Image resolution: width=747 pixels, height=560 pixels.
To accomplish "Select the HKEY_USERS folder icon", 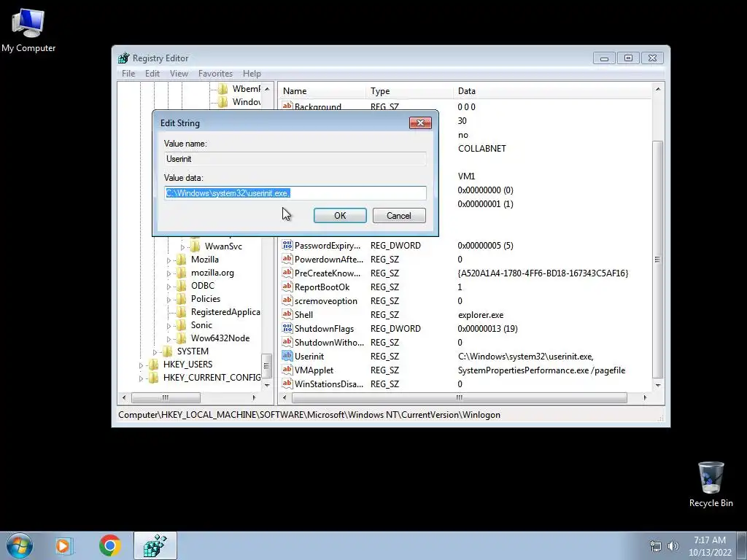I will click(x=154, y=365).
